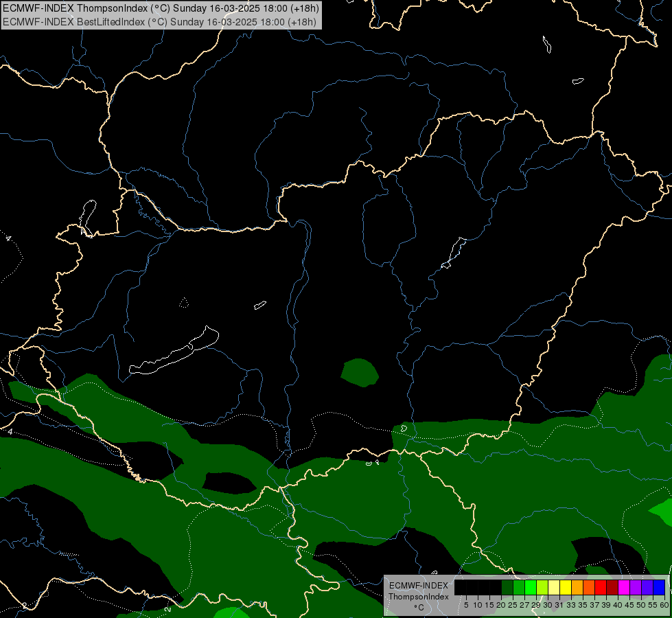Select the yellow 31–33 legend swatch
672x618 pixels.
(566, 587)
